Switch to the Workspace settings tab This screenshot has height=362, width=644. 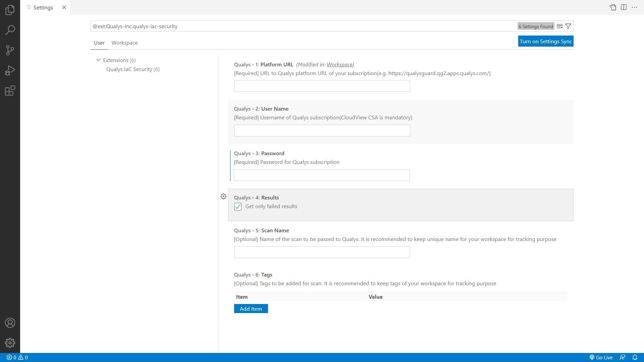(124, 43)
